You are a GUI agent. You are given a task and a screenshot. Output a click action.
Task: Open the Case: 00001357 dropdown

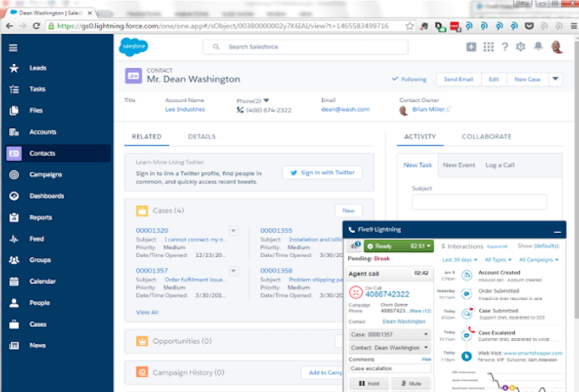[389, 334]
